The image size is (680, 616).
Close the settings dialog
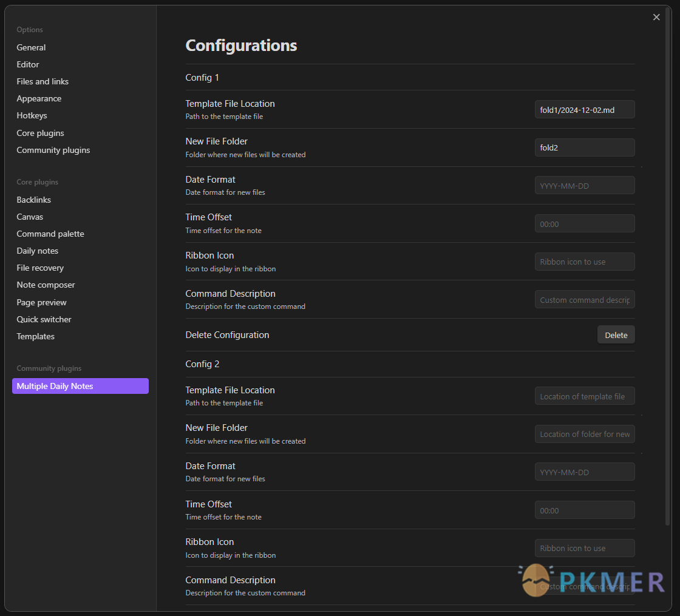click(656, 17)
